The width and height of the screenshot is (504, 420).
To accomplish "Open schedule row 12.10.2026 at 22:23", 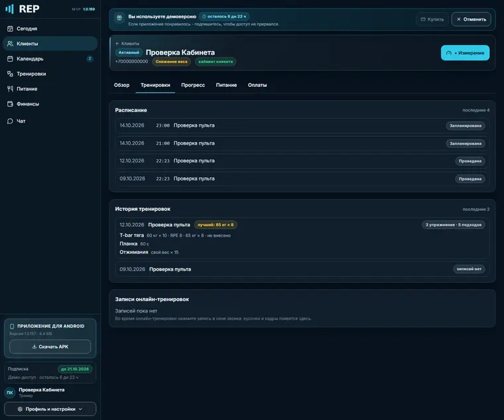I will pyautogui.click(x=302, y=161).
